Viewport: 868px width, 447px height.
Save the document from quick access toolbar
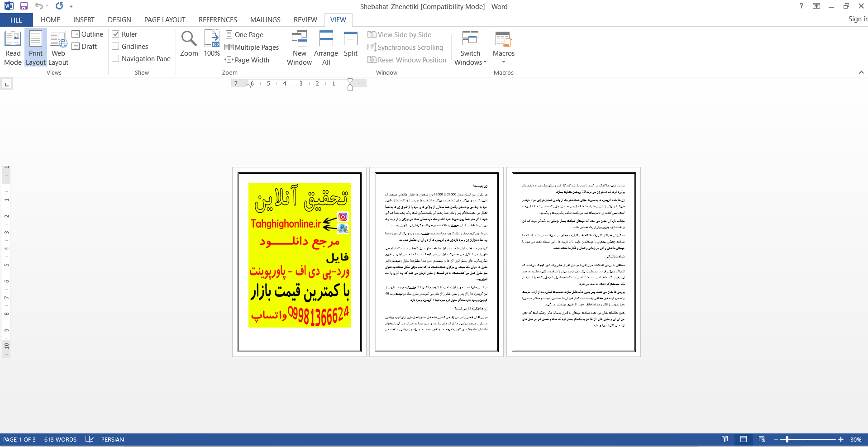click(24, 6)
